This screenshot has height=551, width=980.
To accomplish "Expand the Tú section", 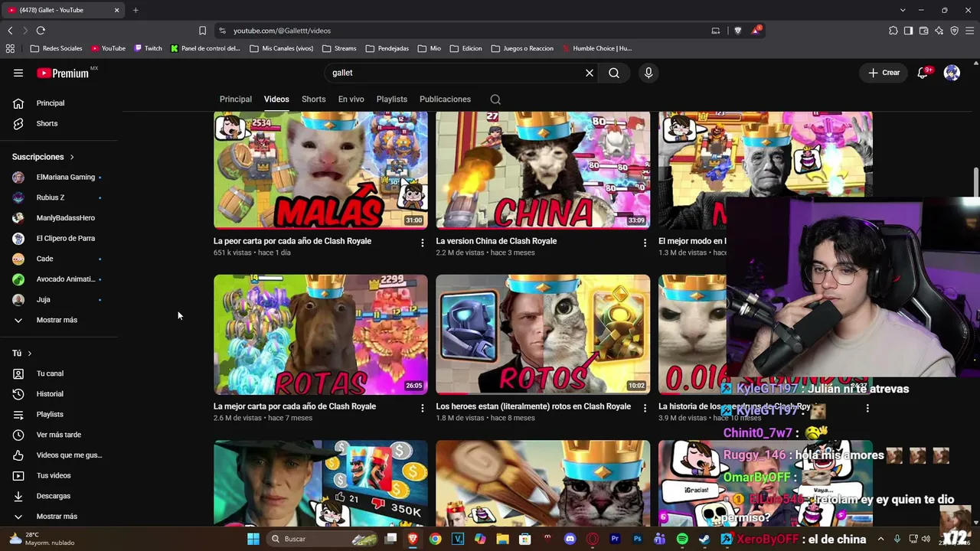I will 22,354.
